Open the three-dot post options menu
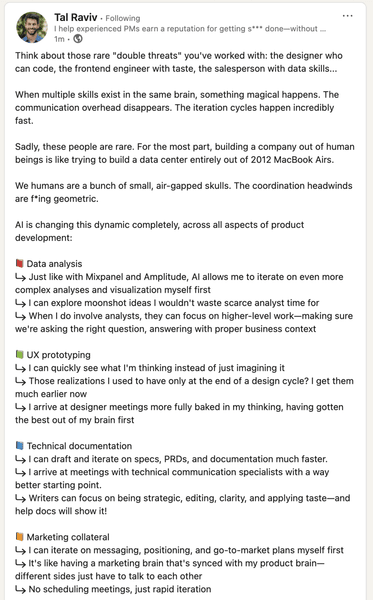The height and width of the screenshot is (600, 373). tap(347, 16)
